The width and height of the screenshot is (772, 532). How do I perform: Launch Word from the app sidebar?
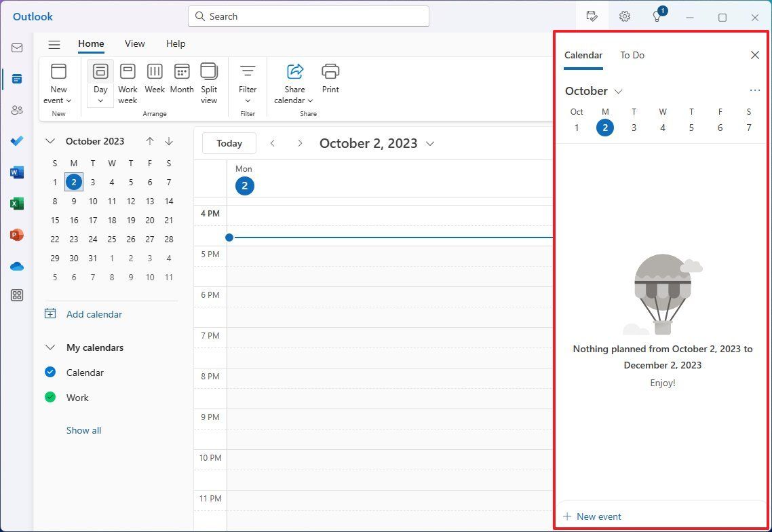(16, 172)
